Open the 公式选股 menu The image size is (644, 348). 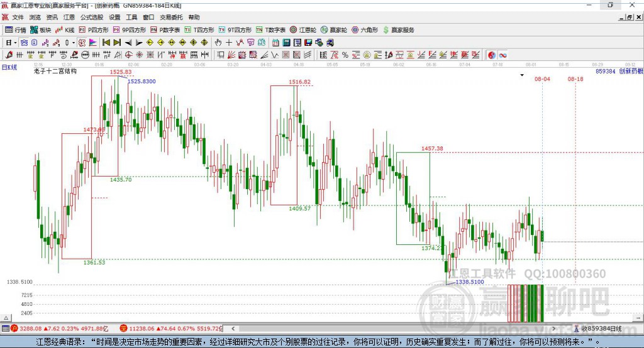[92, 17]
